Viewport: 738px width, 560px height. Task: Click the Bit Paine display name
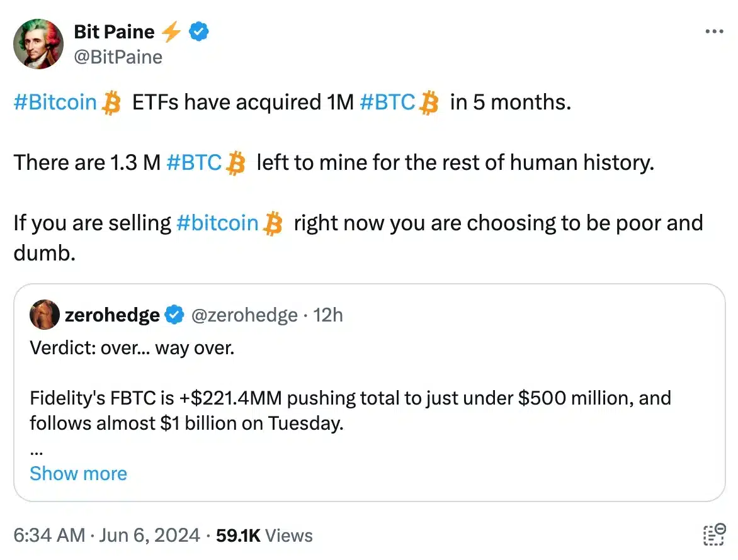point(114,31)
